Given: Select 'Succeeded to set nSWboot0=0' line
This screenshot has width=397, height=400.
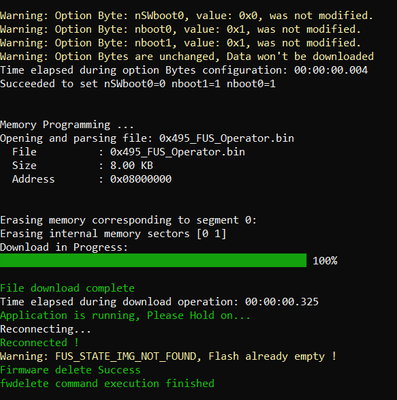Looking at the screenshot, I should coord(138,84).
